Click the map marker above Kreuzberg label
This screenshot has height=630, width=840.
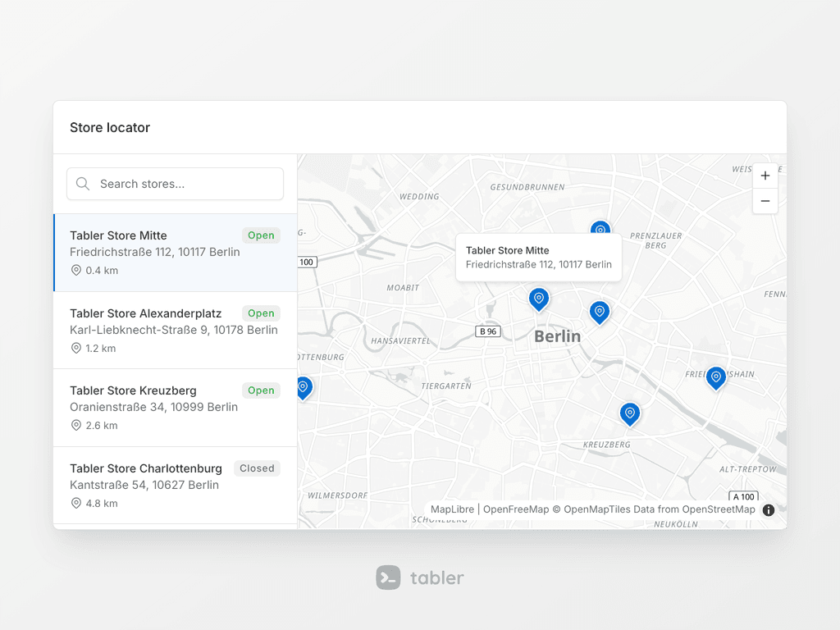click(x=630, y=414)
